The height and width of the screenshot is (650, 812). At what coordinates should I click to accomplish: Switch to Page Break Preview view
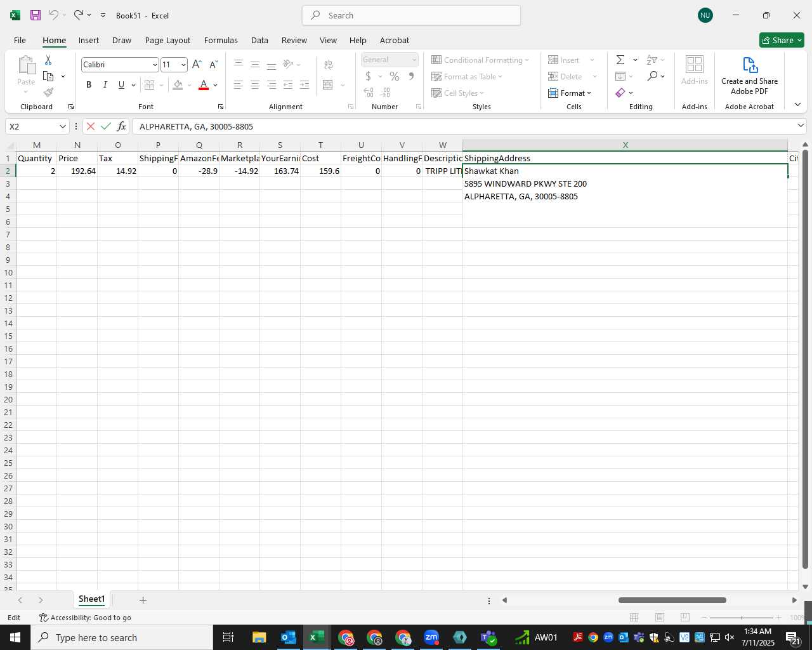[684, 617]
